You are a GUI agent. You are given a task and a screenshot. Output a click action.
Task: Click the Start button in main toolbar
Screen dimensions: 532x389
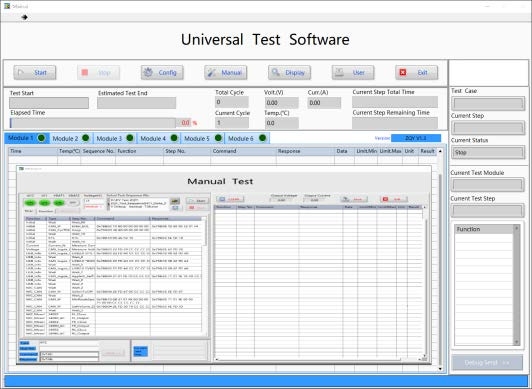click(35, 73)
